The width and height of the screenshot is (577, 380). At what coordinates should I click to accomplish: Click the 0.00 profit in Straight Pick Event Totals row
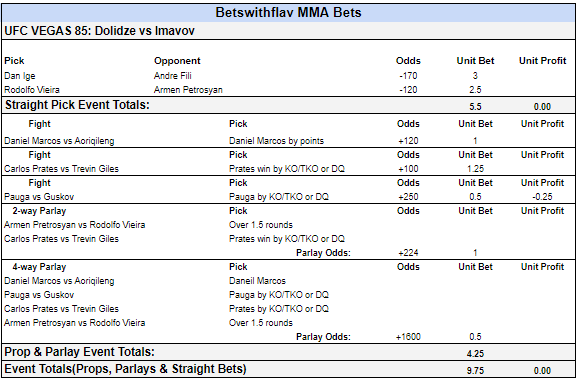pos(542,107)
